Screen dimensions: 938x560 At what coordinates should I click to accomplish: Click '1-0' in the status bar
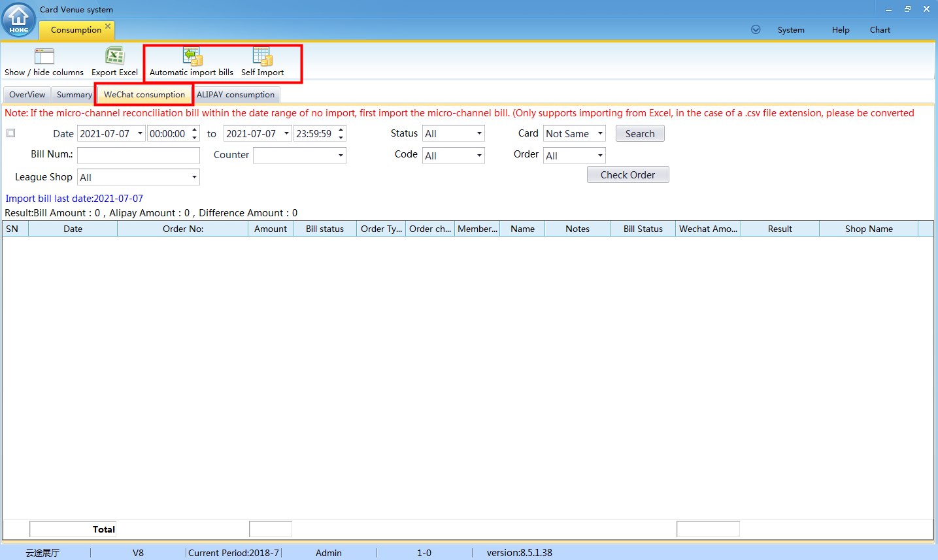click(x=424, y=553)
